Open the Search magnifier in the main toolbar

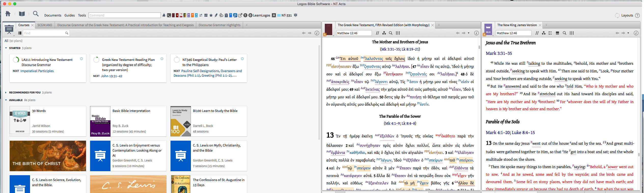[36, 14]
